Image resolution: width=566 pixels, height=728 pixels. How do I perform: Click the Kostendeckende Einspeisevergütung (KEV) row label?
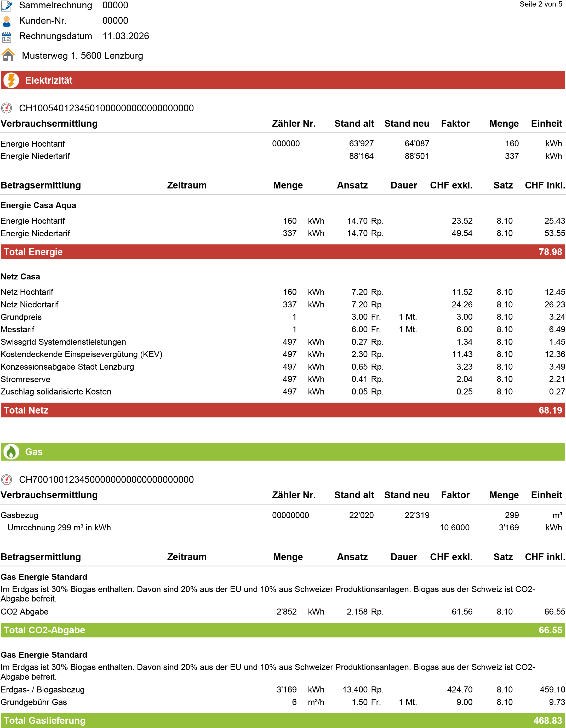pos(81,354)
